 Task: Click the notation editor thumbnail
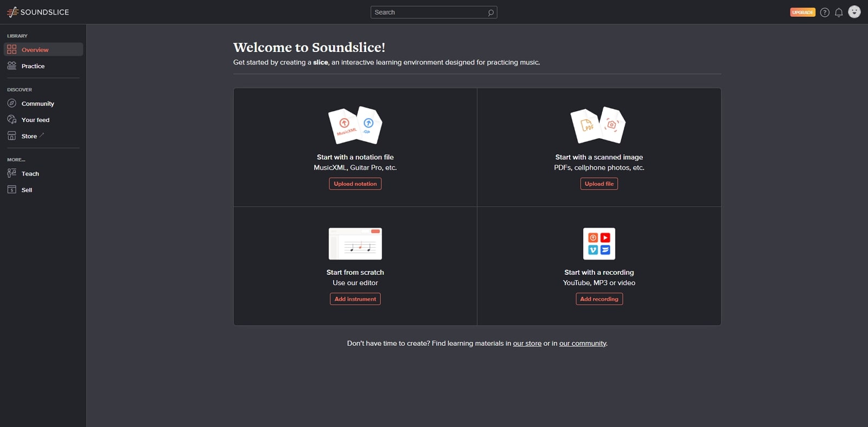click(x=355, y=244)
